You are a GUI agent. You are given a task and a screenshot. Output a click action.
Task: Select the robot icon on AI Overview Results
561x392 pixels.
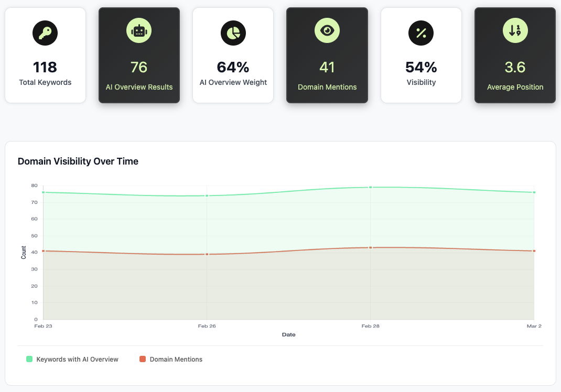tap(139, 30)
